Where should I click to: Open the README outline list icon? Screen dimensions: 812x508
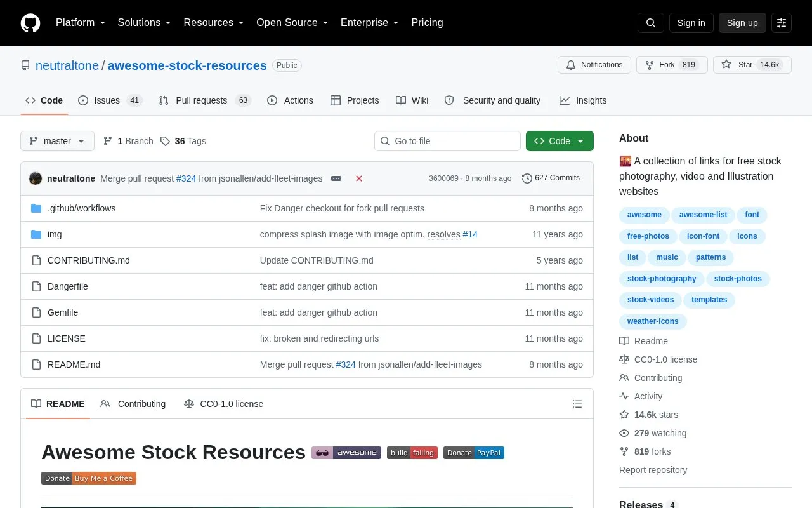click(x=577, y=404)
